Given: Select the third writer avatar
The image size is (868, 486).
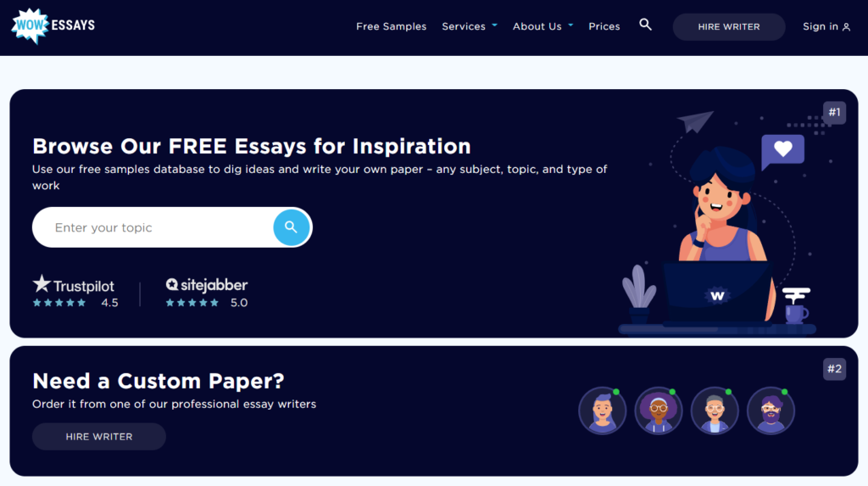Looking at the screenshot, I should pyautogui.click(x=715, y=411).
